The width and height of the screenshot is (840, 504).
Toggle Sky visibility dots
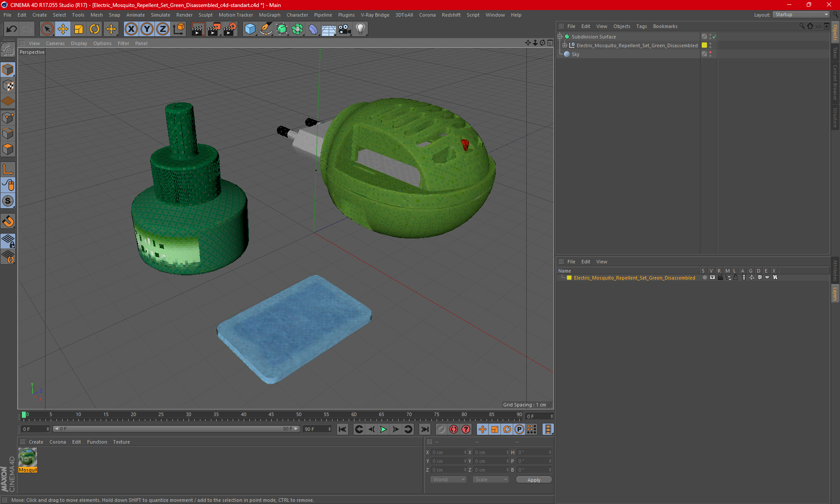click(x=710, y=54)
